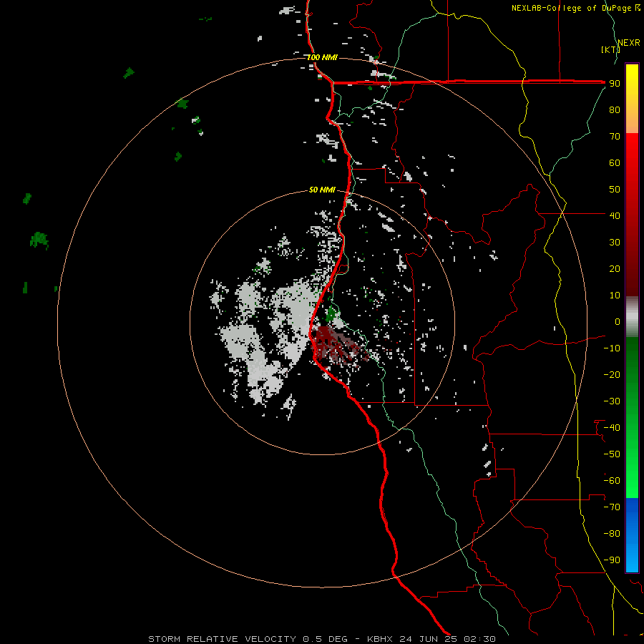Click the -10 value on velocity scale

[x=612, y=348]
